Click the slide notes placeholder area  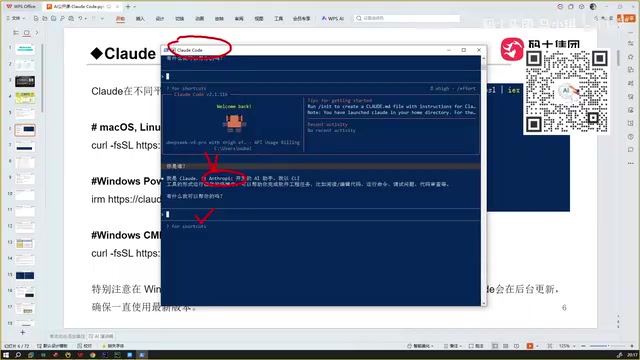[x=67, y=336]
